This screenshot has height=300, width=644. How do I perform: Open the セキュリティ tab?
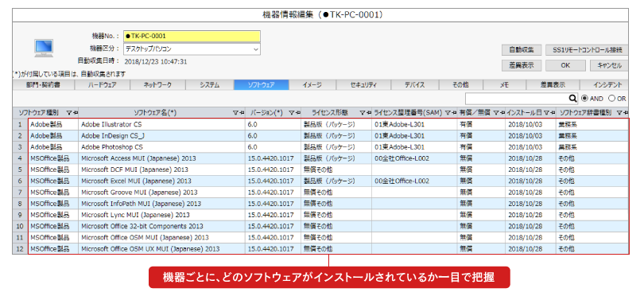[x=363, y=85]
